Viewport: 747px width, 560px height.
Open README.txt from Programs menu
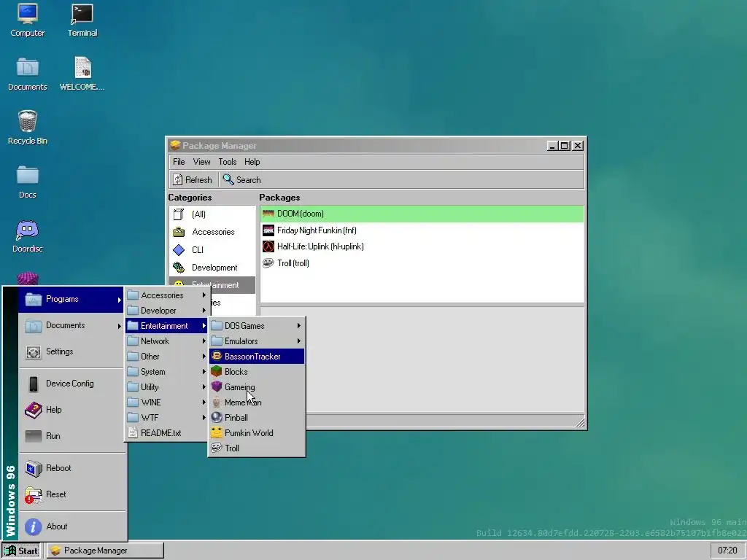coord(167,433)
